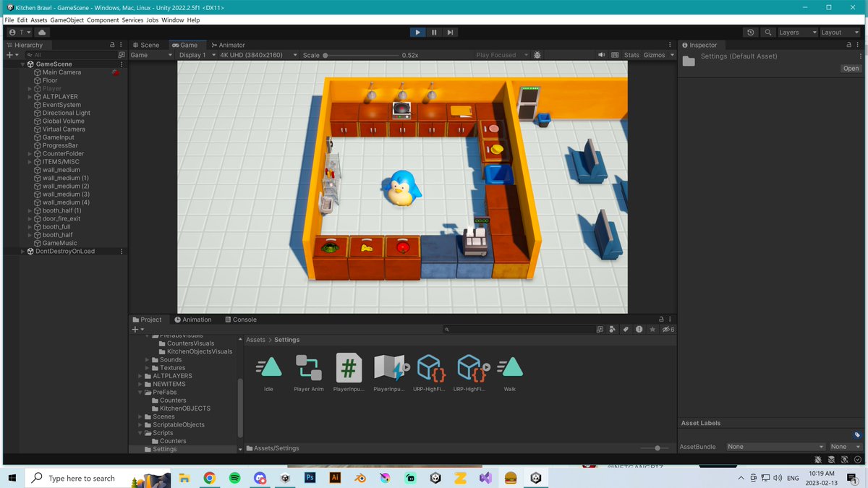The width and height of the screenshot is (868, 488).
Task: Click the Hierarchy search field
Action: [x=70, y=55]
